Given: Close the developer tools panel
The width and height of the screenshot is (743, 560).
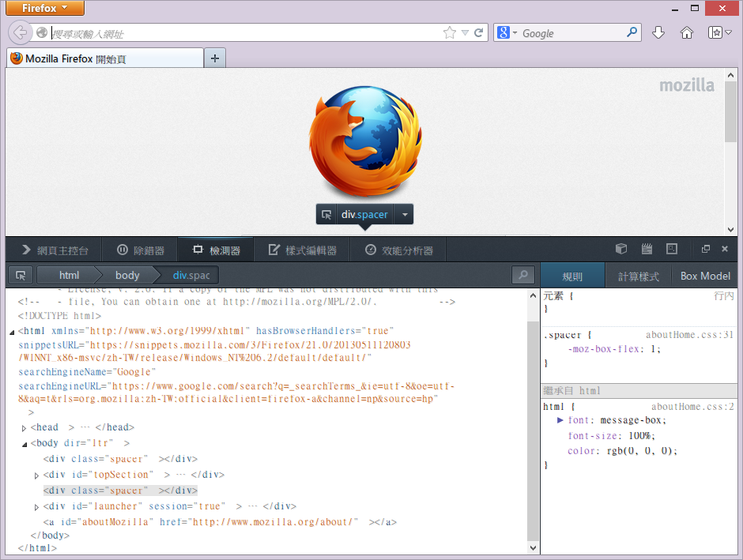Looking at the screenshot, I should [725, 250].
